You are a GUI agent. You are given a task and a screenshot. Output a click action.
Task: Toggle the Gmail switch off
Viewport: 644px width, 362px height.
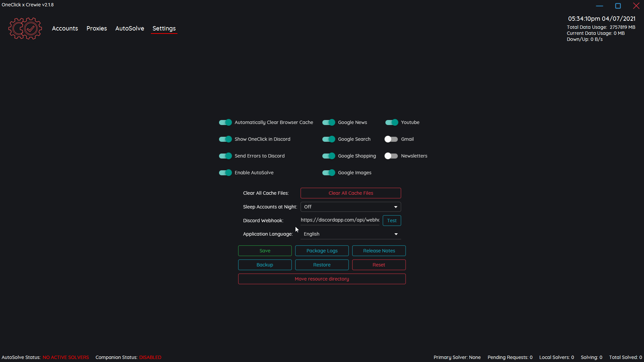(391, 139)
